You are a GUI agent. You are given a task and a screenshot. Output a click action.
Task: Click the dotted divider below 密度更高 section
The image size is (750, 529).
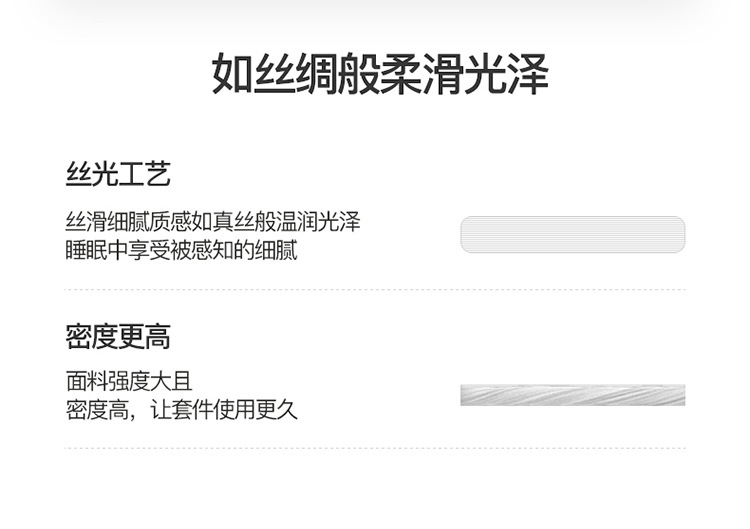375,448
